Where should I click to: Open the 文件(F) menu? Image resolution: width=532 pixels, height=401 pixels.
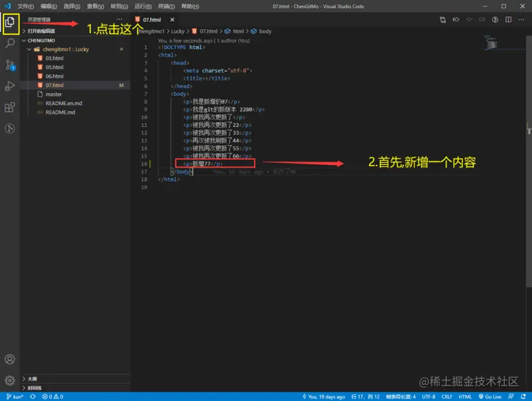click(x=25, y=7)
